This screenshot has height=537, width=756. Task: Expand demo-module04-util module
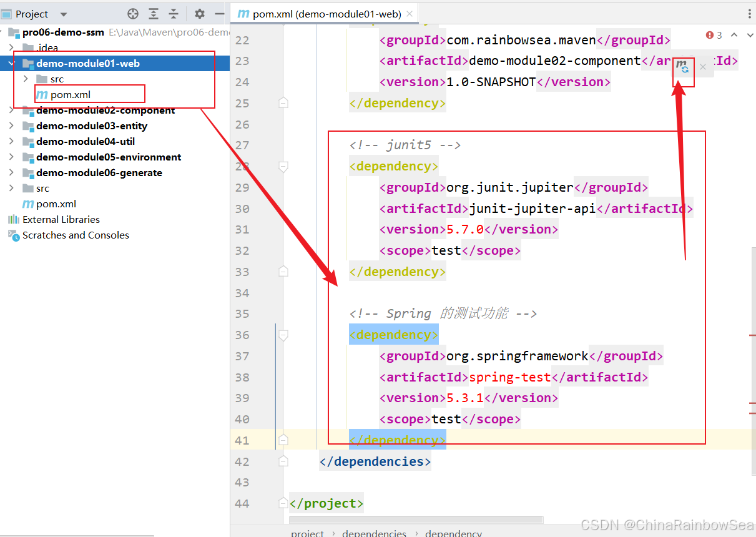pyautogui.click(x=12, y=141)
